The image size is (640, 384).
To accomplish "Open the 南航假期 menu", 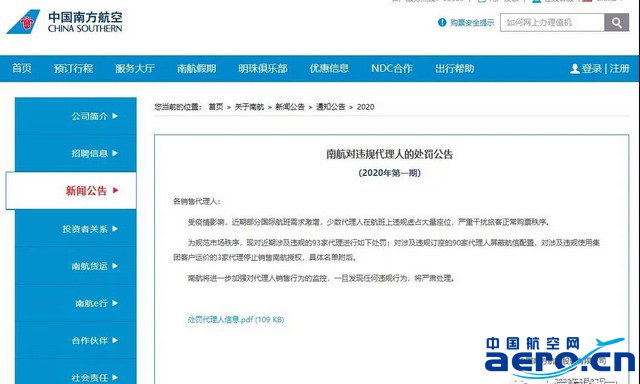I will [196, 69].
